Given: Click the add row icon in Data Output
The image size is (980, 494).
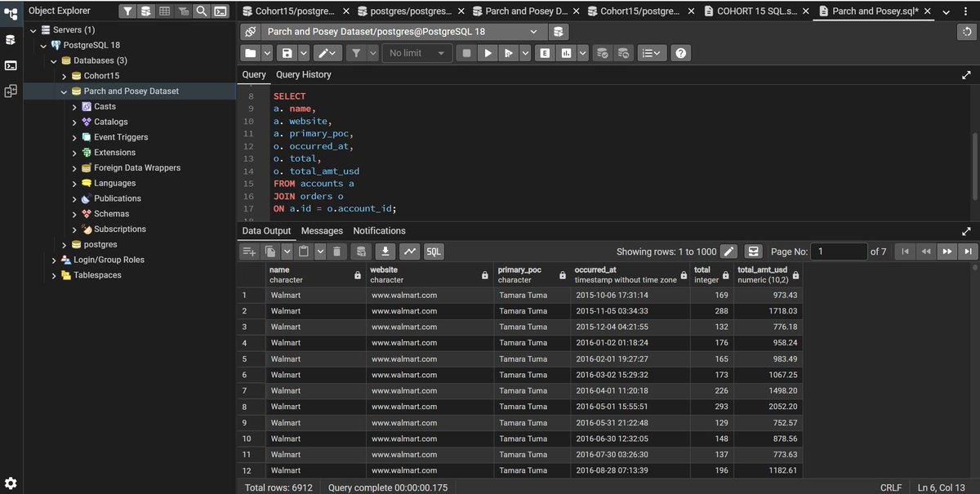Looking at the screenshot, I should (249, 251).
